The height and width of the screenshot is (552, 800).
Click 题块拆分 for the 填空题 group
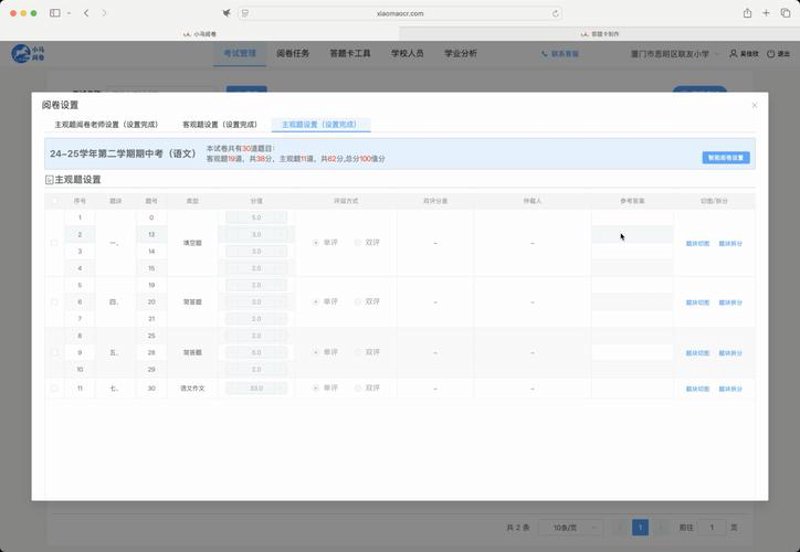pyautogui.click(x=730, y=243)
